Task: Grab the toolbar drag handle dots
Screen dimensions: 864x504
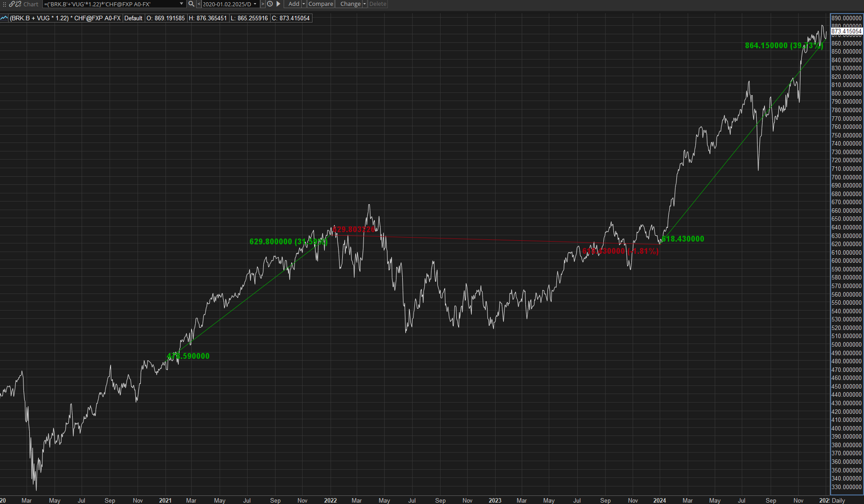Action: pos(5,4)
